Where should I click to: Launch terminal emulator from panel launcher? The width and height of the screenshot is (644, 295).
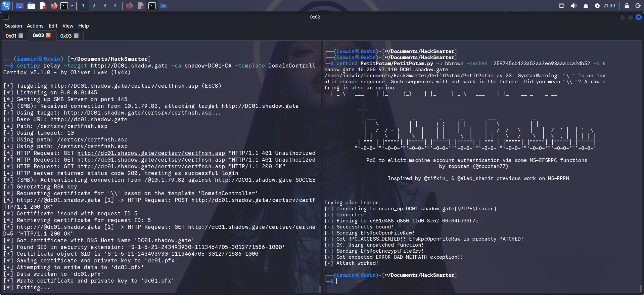[x=64, y=6]
